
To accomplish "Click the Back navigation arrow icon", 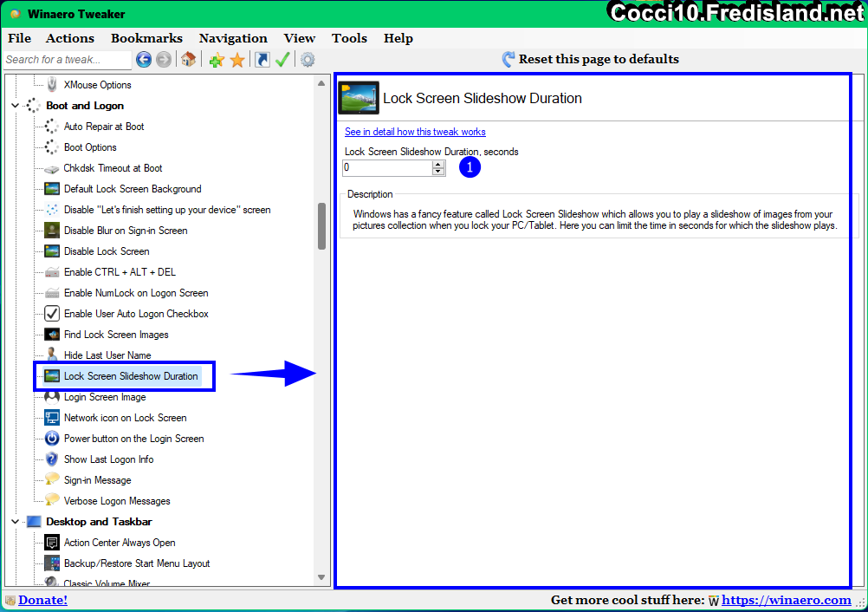I will 144,59.
